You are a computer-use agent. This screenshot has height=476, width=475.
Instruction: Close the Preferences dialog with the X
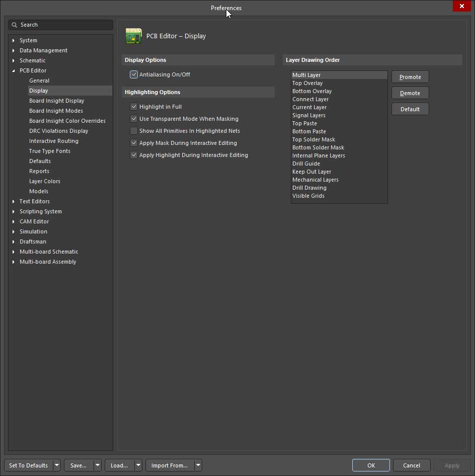tap(461, 6)
